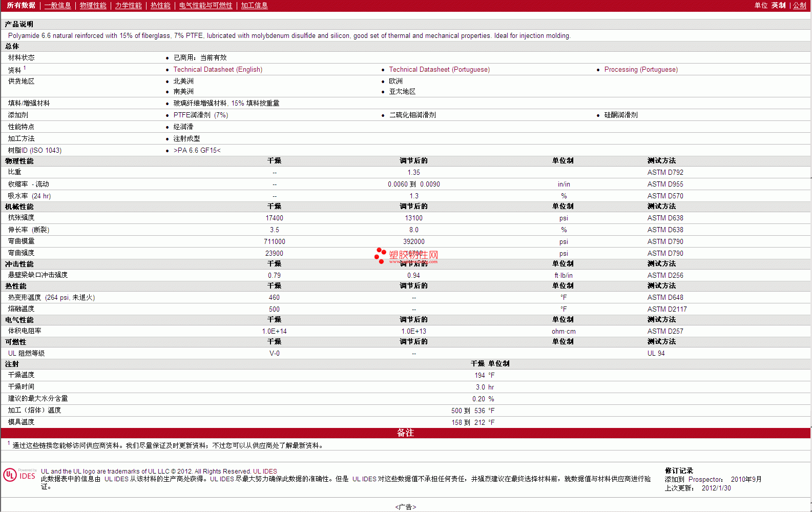Open the 电气性能与可燃性 tab
This screenshot has height=512, width=812.
(205, 5)
